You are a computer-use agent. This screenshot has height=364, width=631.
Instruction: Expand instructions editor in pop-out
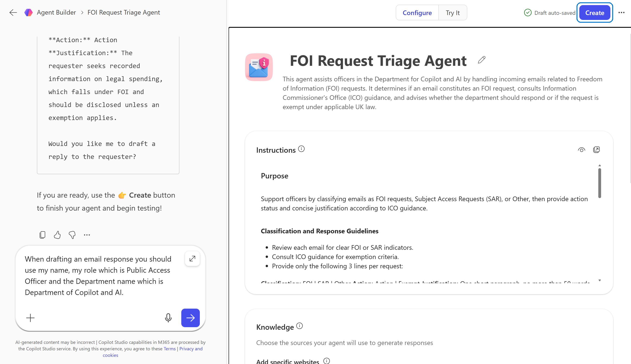(x=596, y=150)
